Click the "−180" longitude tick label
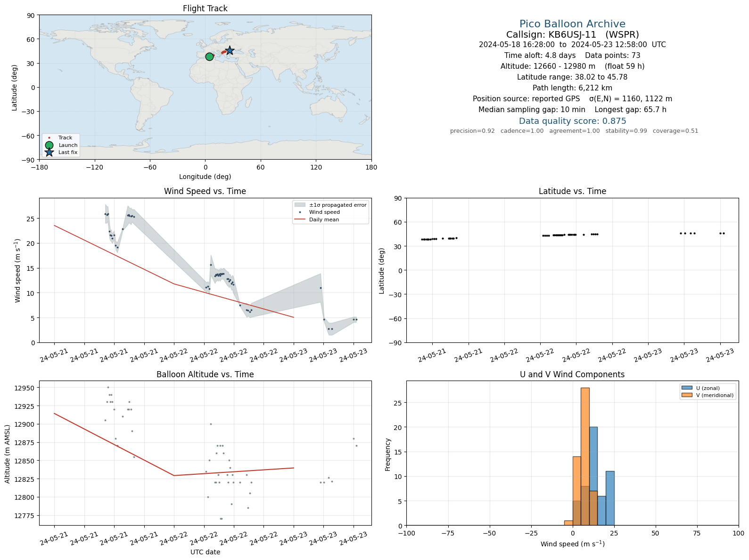 tap(39, 167)
